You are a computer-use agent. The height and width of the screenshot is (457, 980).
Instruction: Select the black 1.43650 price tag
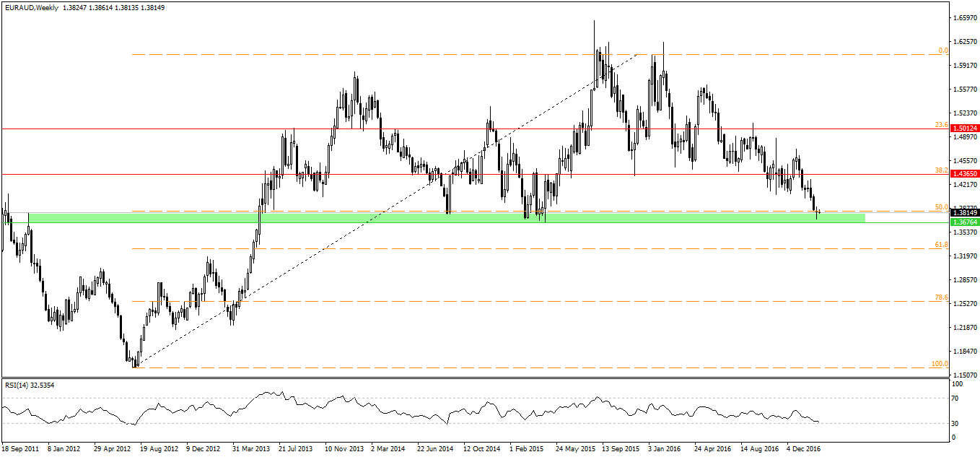[x=964, y=174]
